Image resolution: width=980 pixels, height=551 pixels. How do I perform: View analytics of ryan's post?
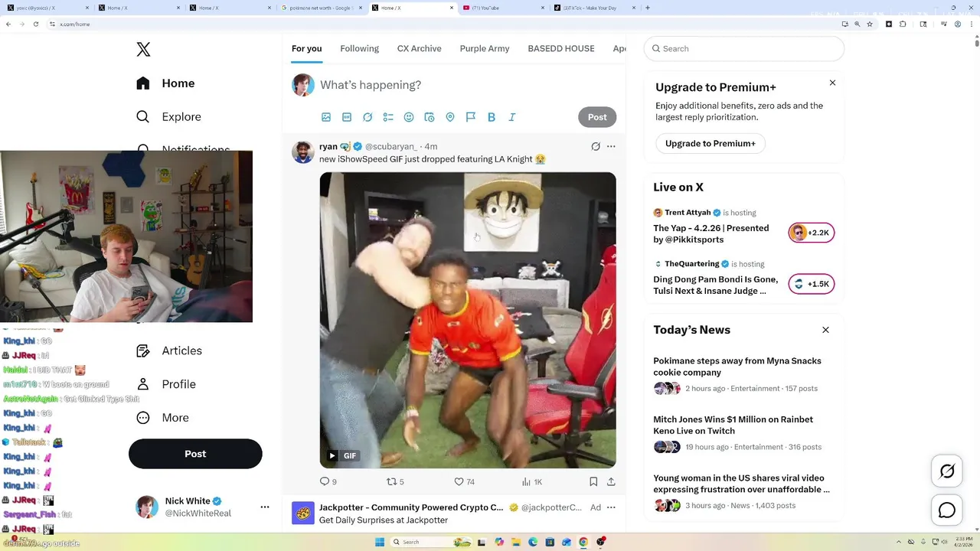(x=531, y=481)
